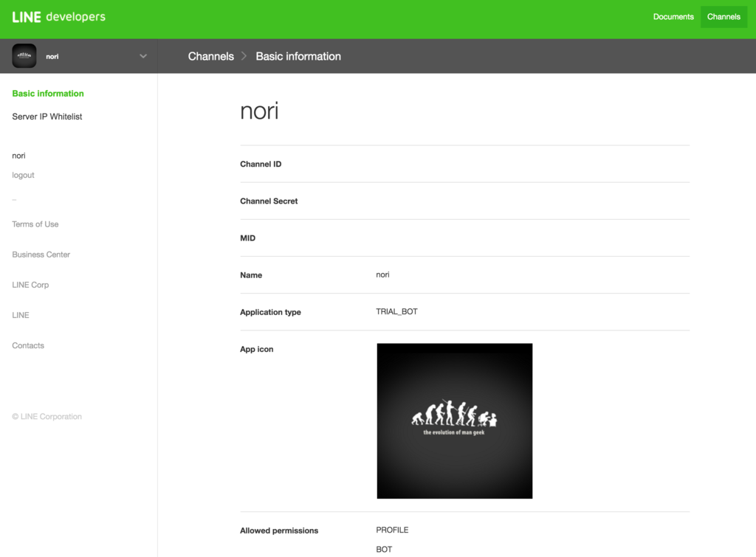The width and height of the screenshot is (756, 557).
Task: Open the Business Center link
Action: click(x=41, y=255)
